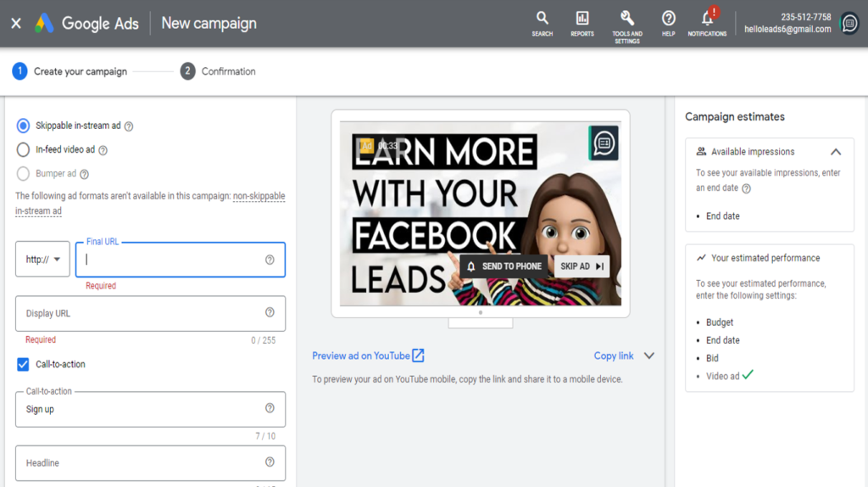Open Tools and Settings wrench icon
Image resolution: width=868 pixels, height=487 pixels.
pos(627,26)
